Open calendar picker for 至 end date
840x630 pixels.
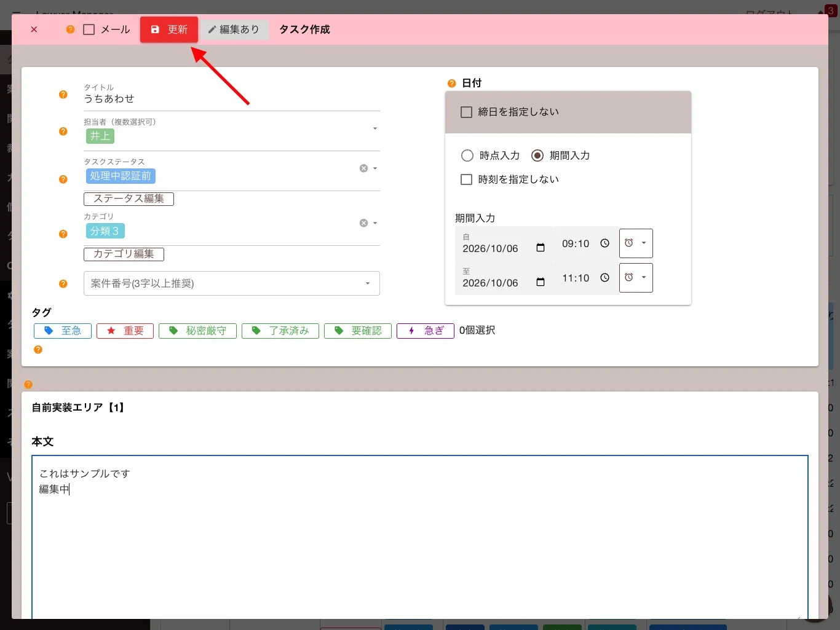[541, 282]
